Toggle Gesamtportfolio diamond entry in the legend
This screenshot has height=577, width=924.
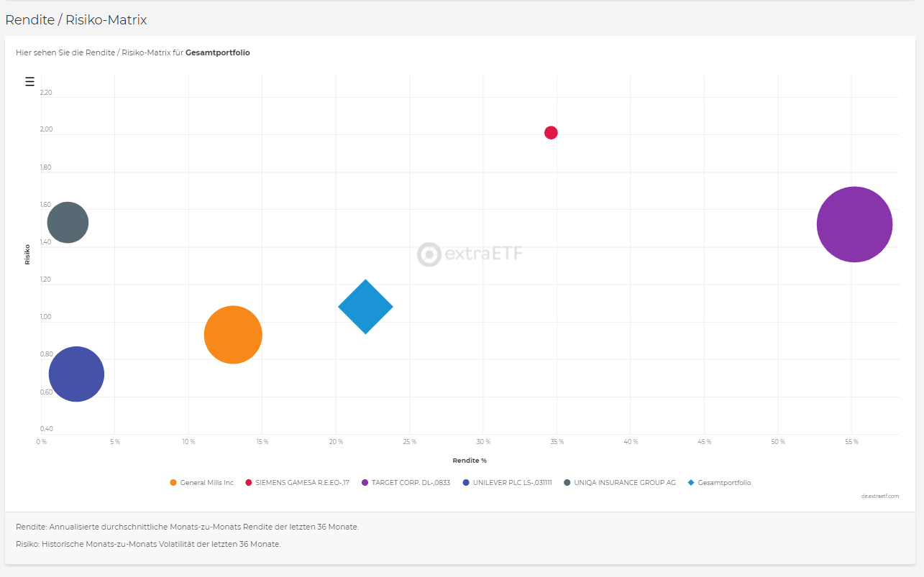point(719,483)
